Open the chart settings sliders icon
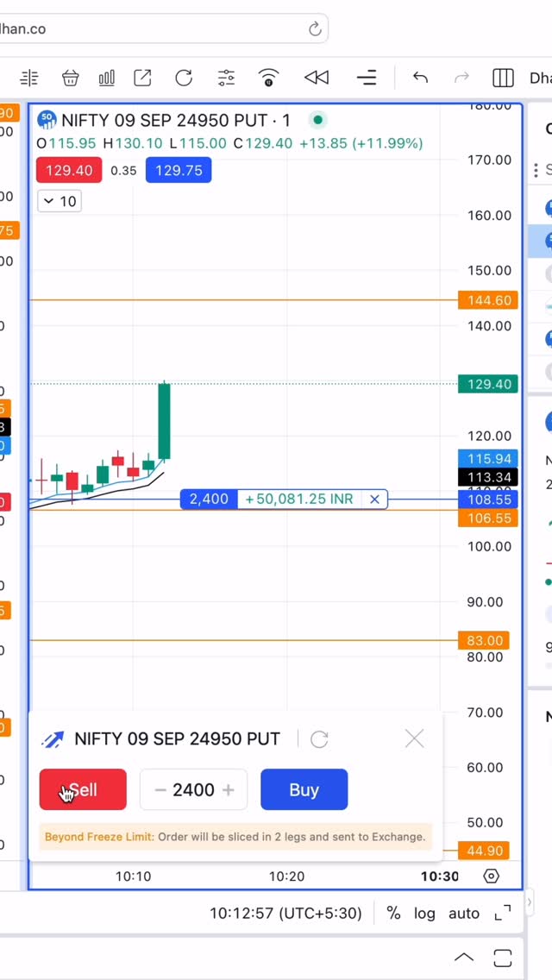Screen dimensions: 552x980 pos(226,79)
